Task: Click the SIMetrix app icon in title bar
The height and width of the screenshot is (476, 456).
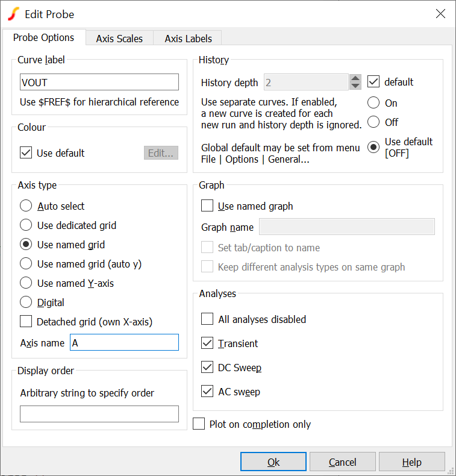Action: tap(13, 14)
